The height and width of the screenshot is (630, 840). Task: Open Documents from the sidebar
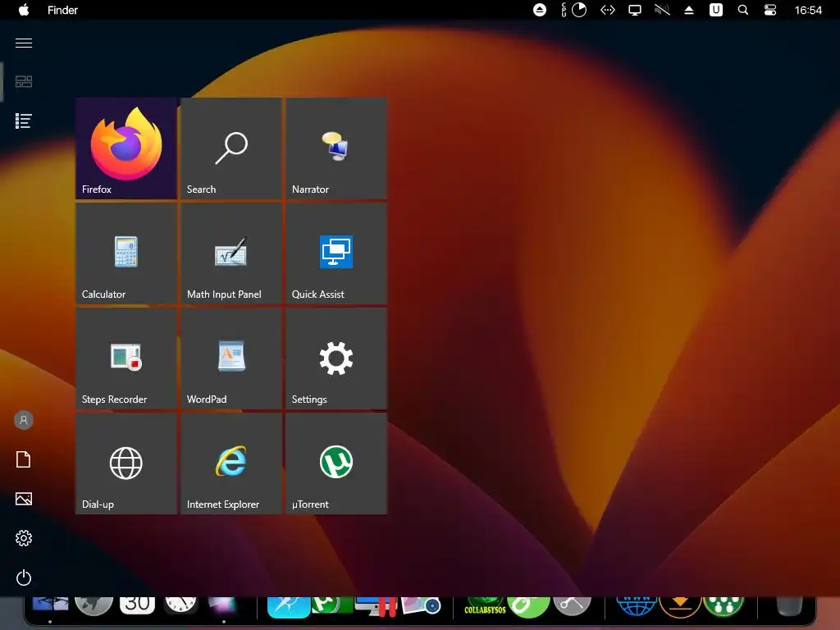point(24,459)
